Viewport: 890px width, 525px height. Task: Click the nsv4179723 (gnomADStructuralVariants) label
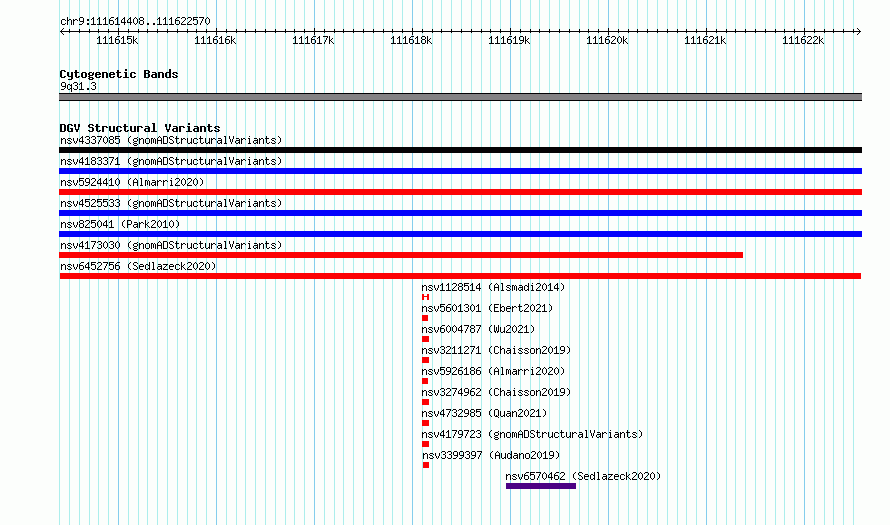[532, 434]
